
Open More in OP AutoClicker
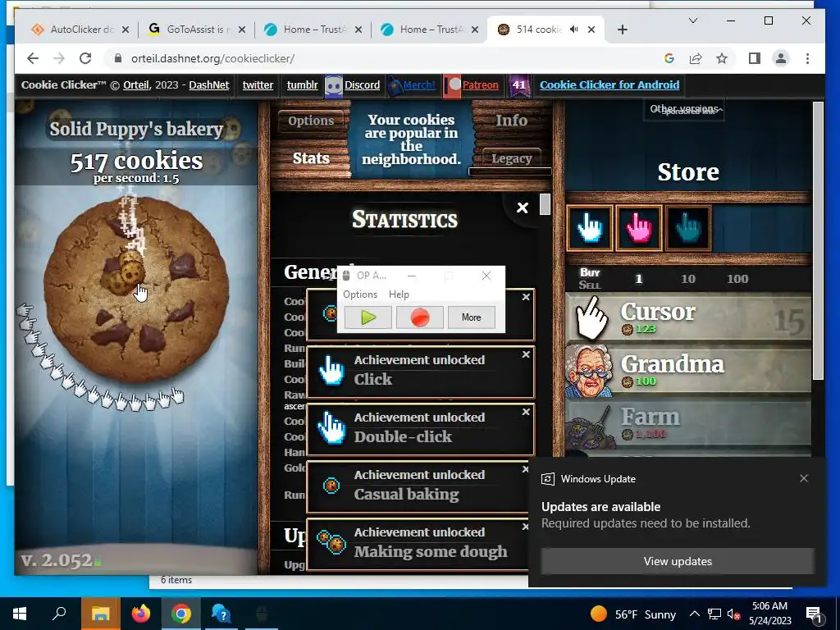pos(472,317)
